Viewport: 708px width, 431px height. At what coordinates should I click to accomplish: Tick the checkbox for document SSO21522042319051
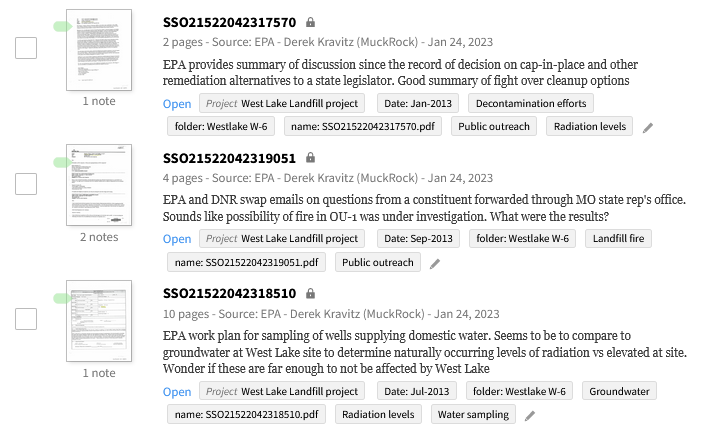click(26, 184)
